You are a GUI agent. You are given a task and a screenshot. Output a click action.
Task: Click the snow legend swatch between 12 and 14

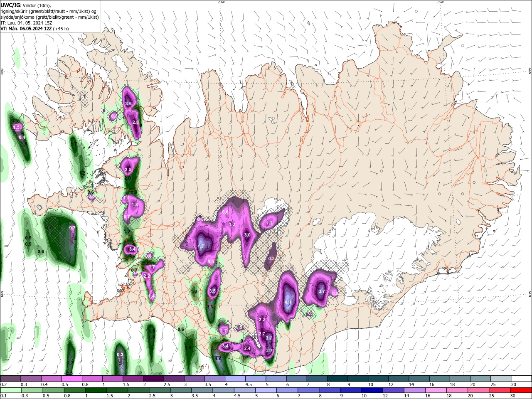pyautogui.click(x=399, y=379)
